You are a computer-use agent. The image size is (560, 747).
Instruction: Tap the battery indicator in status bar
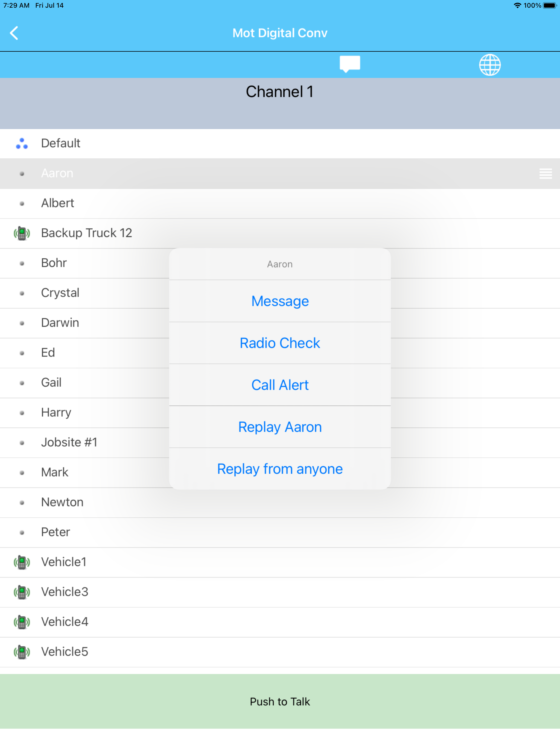click(x=550, y=5)
